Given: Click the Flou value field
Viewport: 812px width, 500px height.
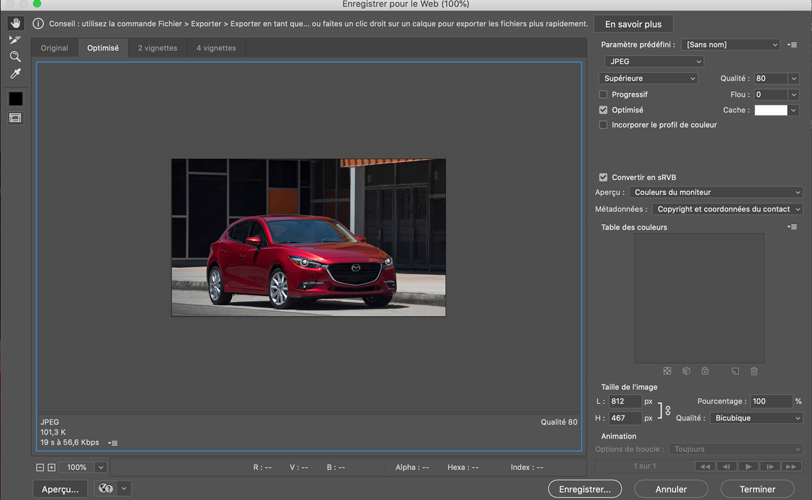Looking at the screenshot, I should (771, 94).
